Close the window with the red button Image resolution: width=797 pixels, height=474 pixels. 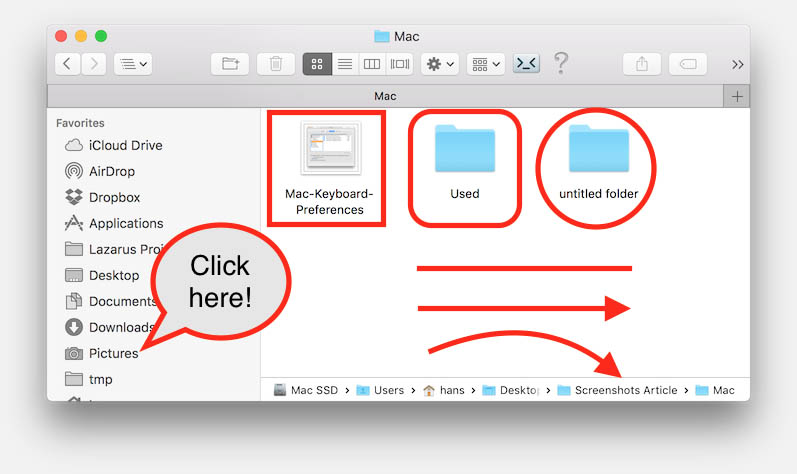tap(61, 36)
